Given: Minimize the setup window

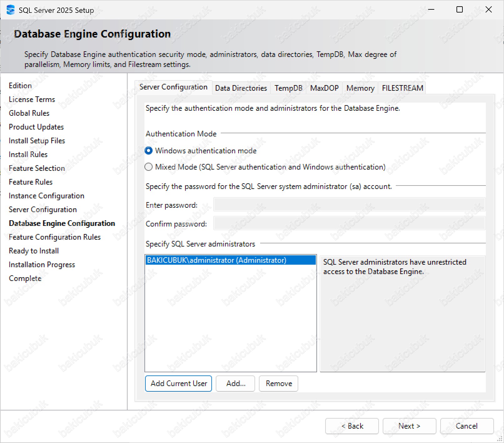Looking at the screenshot, I should (x=431, y=10).
